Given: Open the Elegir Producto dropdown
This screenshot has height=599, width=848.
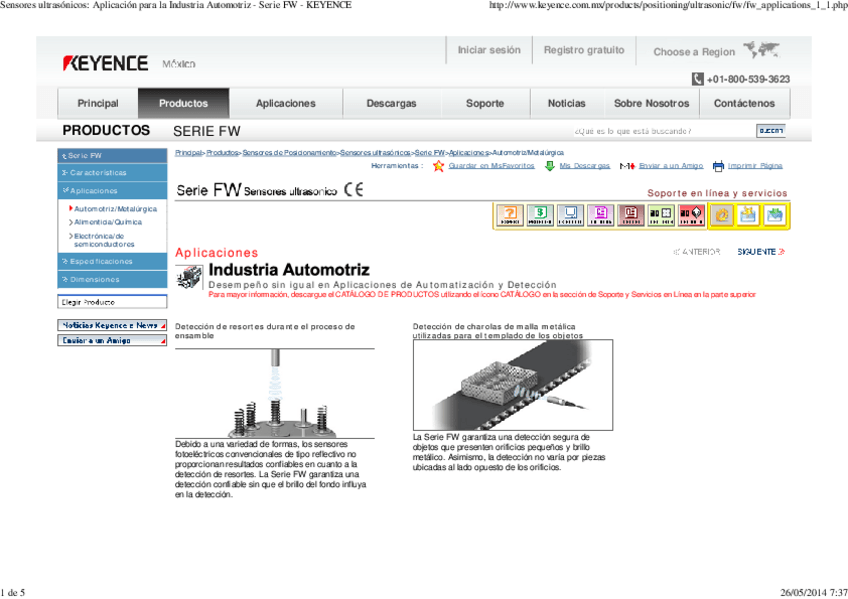Looking at the screenshot, I should [112, 302].
